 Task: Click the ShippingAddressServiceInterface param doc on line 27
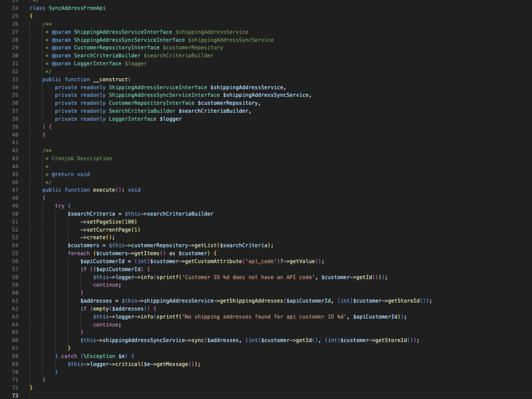click(x=123, y=32)
